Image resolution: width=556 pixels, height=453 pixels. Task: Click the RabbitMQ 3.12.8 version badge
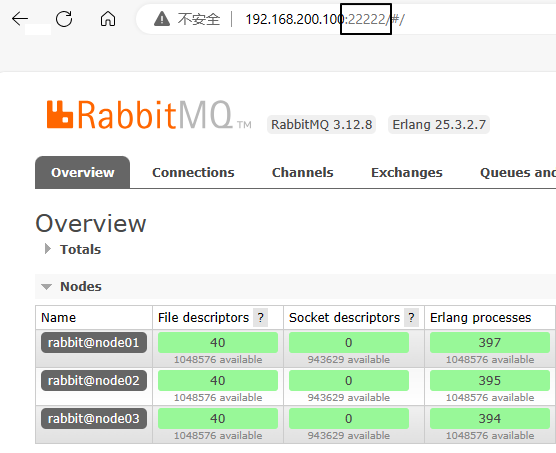(x=322, y=125)
